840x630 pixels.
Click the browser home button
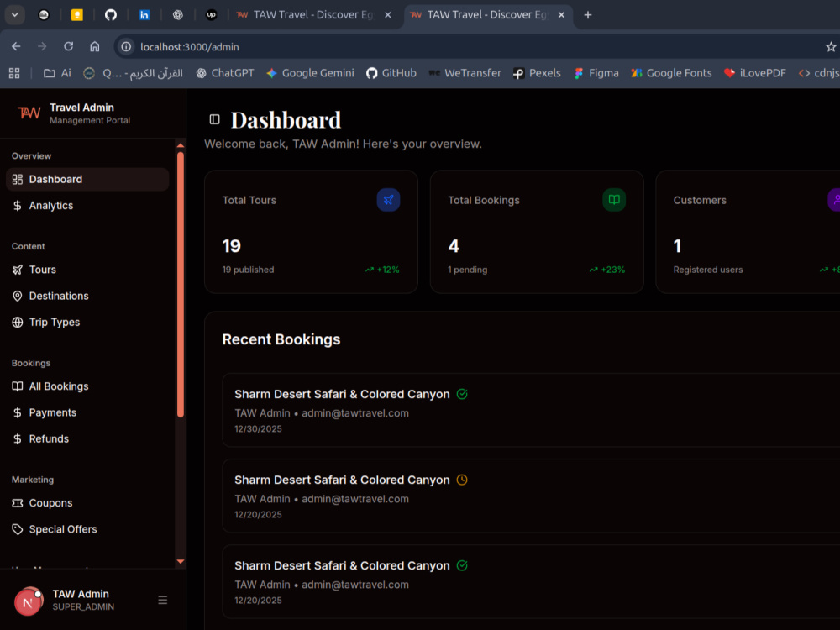pos(95,46)
